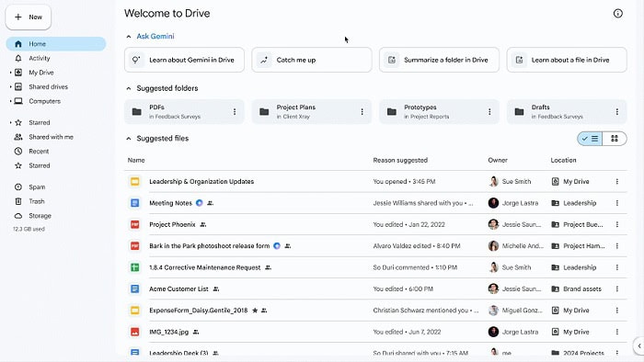The width and height of the screenshot is (644, 362).
Task: Open more actions for Leadership & Organization Updates
Action: coord(617,182)
